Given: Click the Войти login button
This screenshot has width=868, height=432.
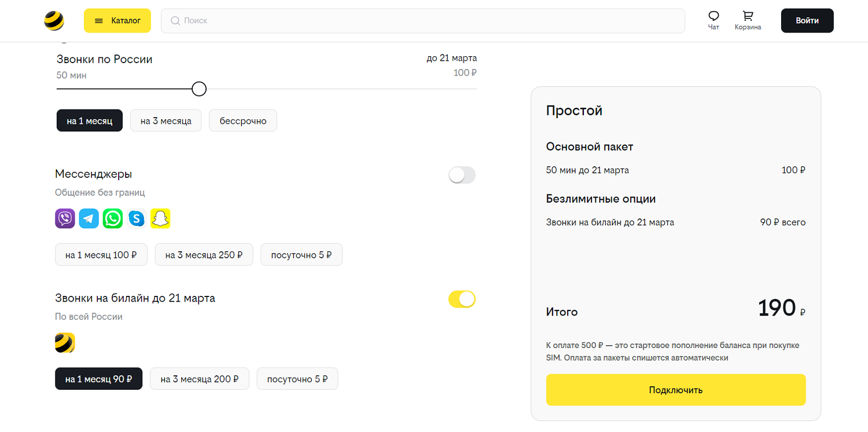Looking at the screenshot, I should tap(807, 21).
